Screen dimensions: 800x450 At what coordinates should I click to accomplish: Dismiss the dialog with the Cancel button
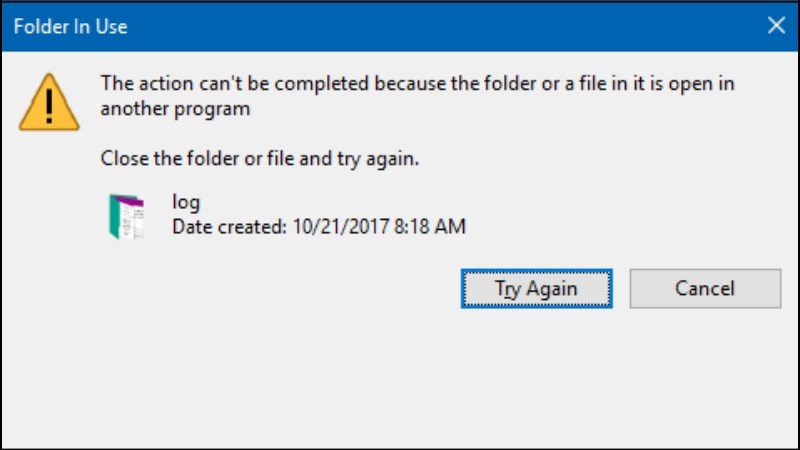click(x=705, y=289)
